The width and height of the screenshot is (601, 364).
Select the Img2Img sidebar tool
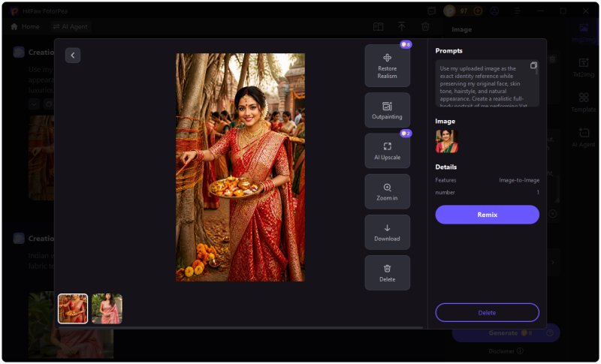coord(584,32)
